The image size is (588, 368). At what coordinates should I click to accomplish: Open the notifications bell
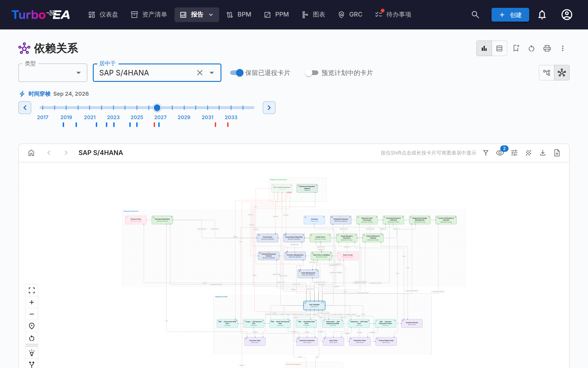[x=542, y=14]
